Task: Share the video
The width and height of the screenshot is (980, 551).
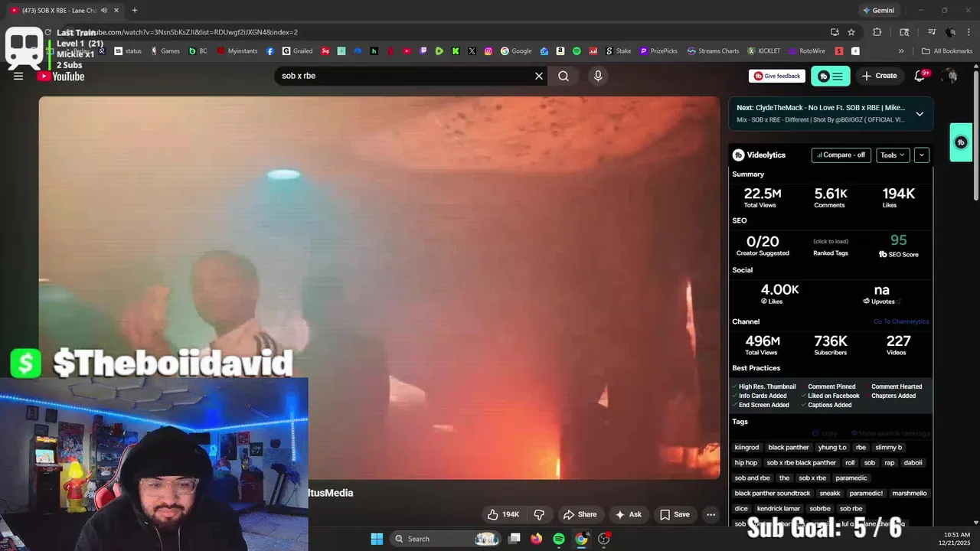Action: 580,514
